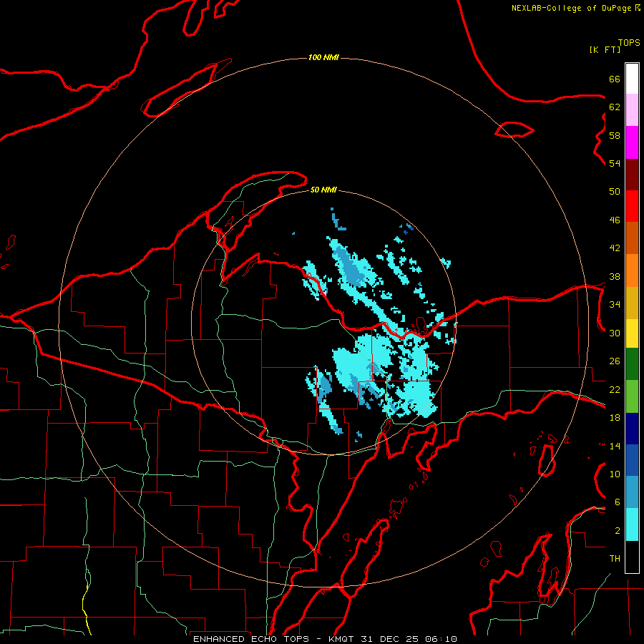Click the navy blue legend swatch

click(632, 429)
